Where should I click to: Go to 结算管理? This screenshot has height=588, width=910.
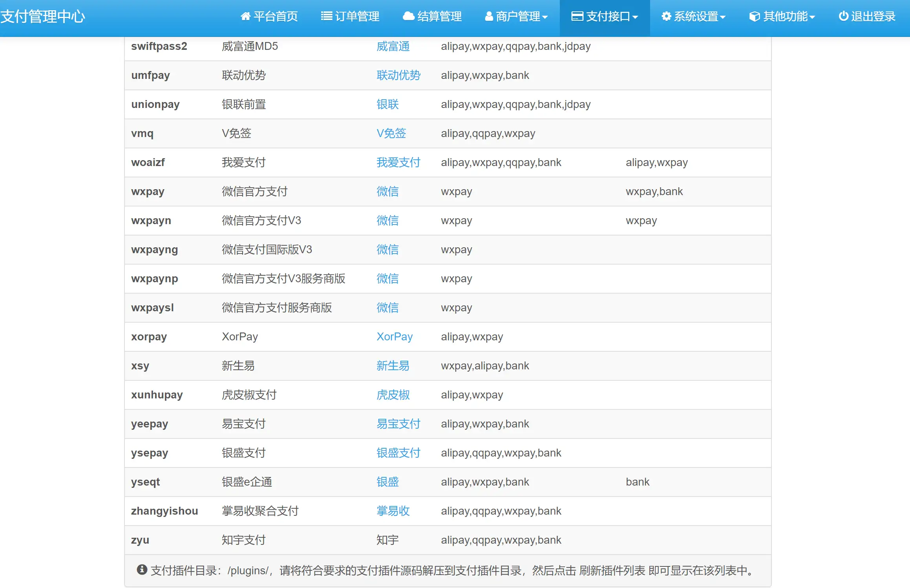click(432, 16)
